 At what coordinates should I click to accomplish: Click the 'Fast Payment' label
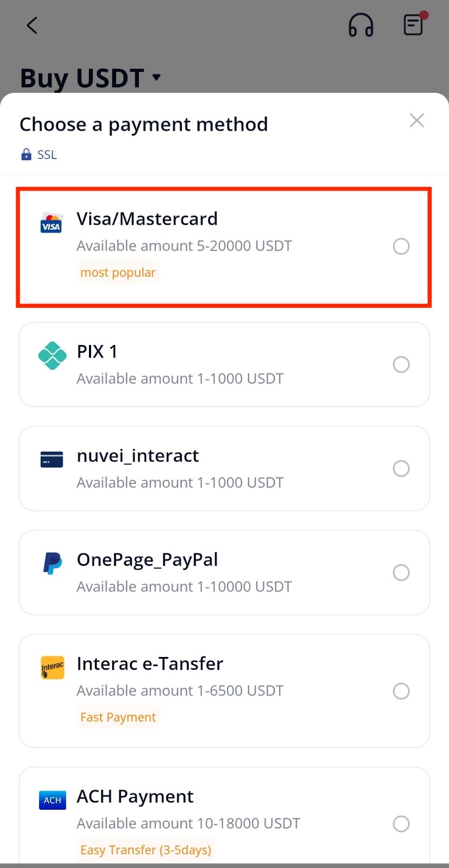click(118, 717)
